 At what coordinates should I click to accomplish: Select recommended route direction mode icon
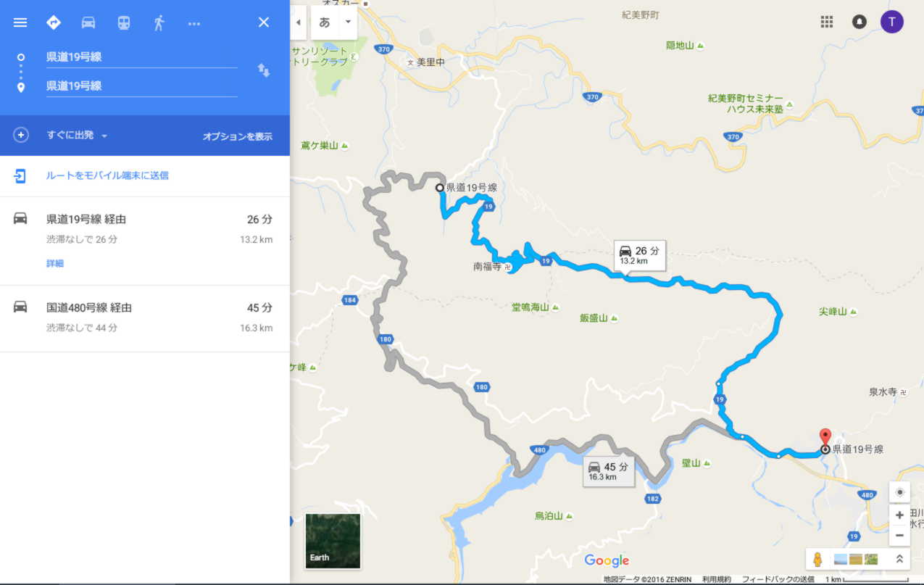pyautogui.click(x=53, y=22)
